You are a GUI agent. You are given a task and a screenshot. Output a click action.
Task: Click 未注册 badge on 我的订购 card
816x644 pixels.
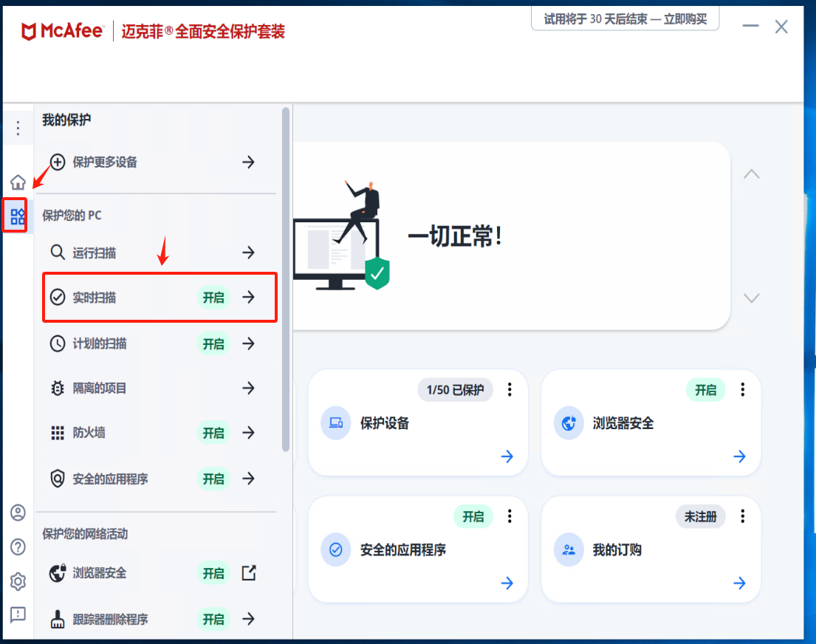point(701,516)
